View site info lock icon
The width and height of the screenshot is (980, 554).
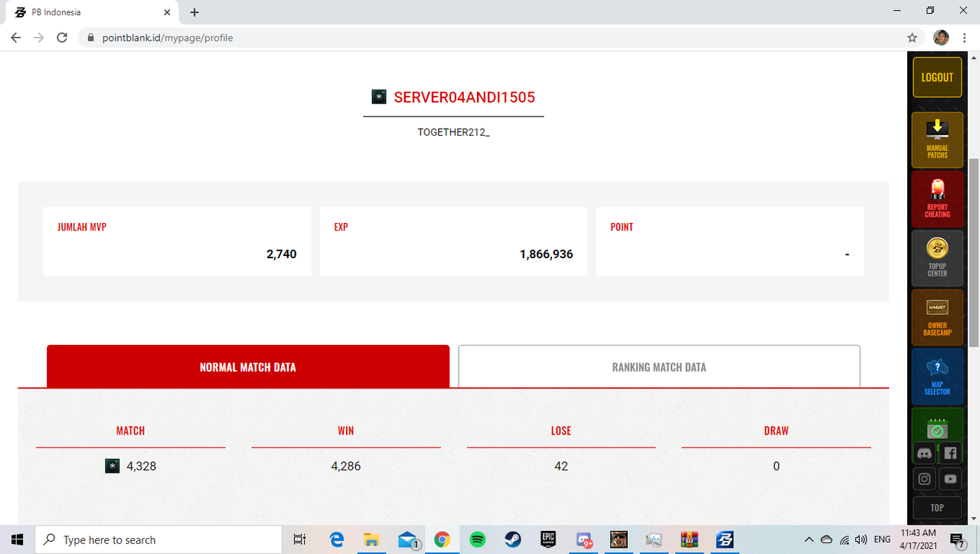(90, 38)
